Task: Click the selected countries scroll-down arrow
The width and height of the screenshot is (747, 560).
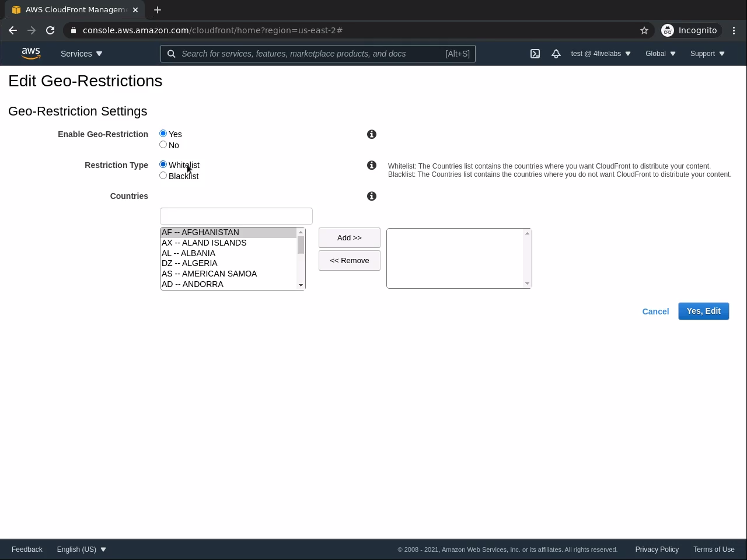Action: point(528,284)
